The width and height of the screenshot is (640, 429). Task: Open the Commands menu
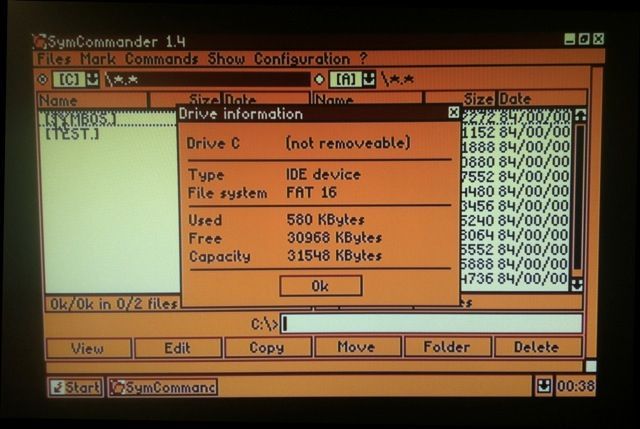click(162, 59)
